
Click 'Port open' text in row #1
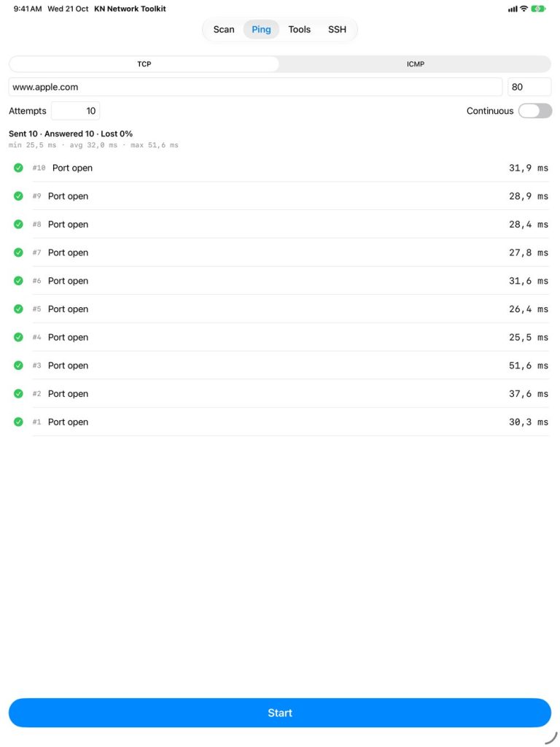pyautogui.click(x=68, y=422)
